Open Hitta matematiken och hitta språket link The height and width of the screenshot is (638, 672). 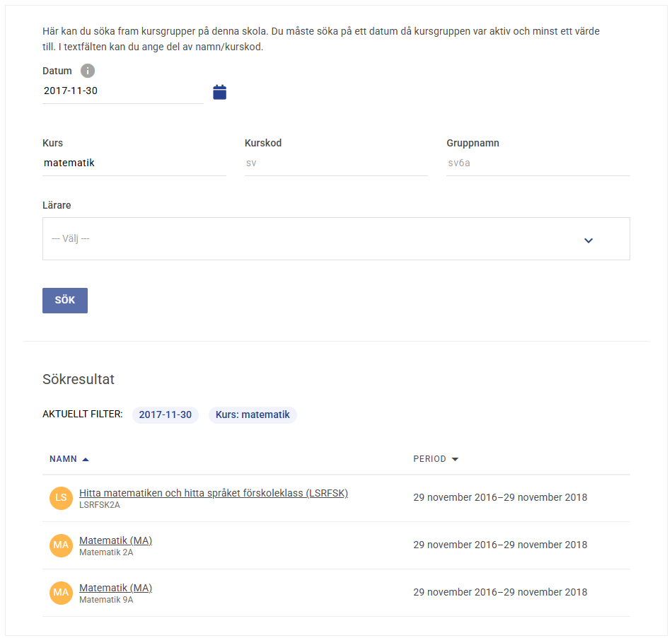(x=214, y=493)
